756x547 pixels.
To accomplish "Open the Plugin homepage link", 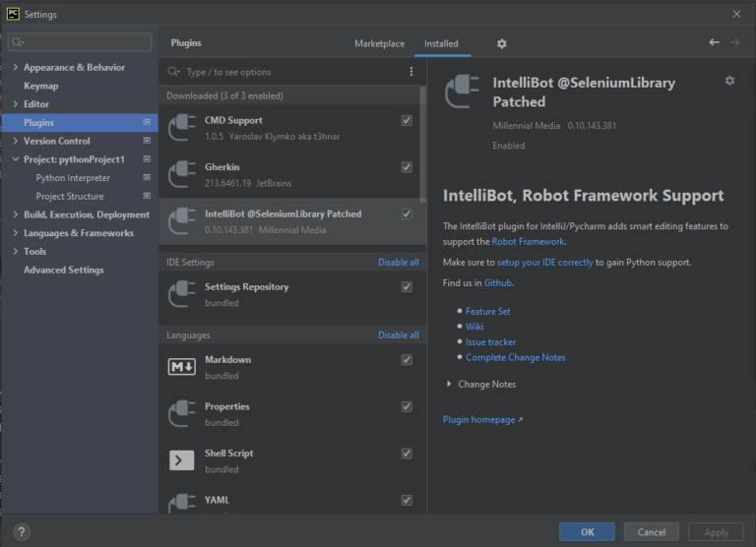I will point(481,420).
